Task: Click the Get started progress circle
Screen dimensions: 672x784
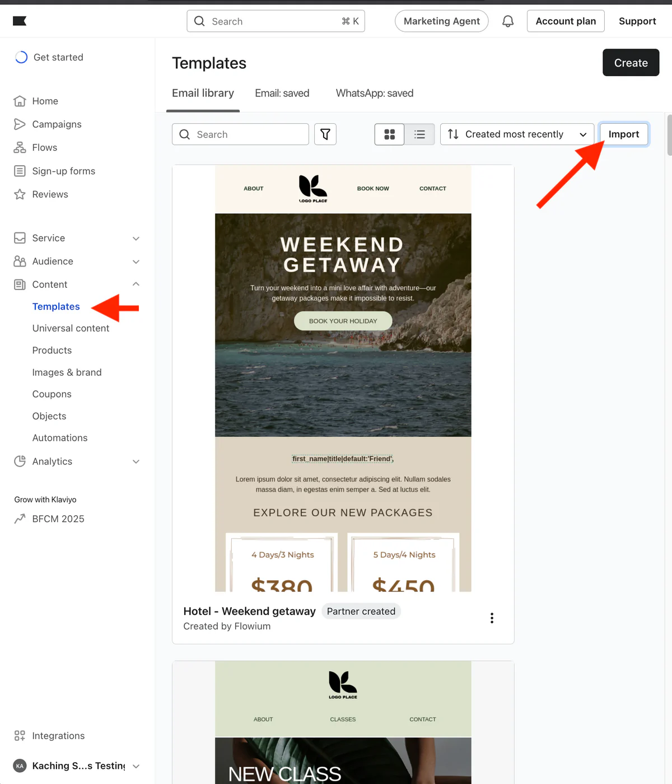Action: 21,57
